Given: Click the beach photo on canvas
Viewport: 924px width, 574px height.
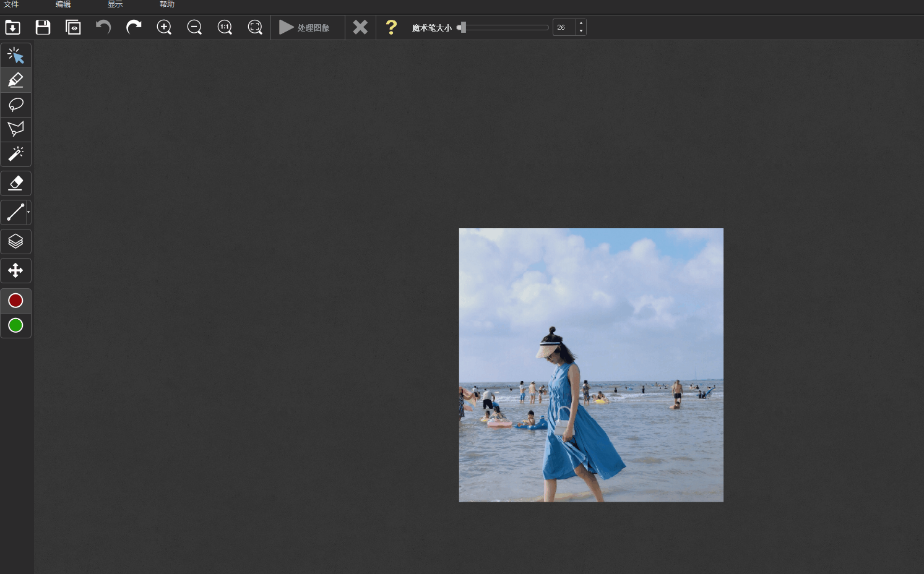Looking at the screenshot, I should coord(591,365).
